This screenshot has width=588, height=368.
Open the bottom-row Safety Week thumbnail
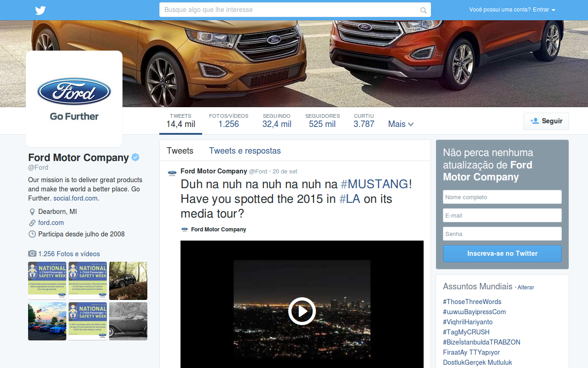tap(87, 321)
